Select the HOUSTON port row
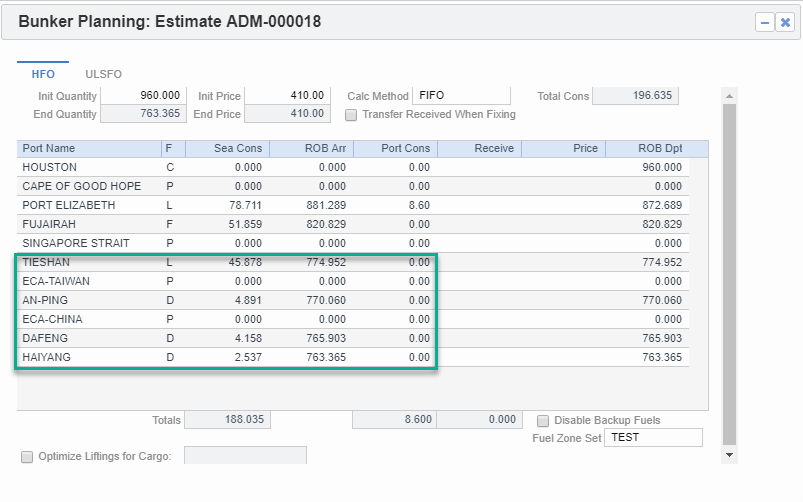Viewport: 803px width, 502px height. (88, 167)
